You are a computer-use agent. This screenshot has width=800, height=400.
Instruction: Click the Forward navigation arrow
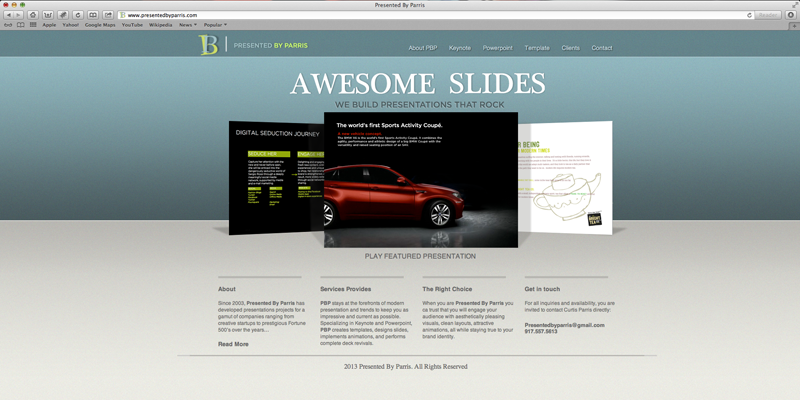20,15
